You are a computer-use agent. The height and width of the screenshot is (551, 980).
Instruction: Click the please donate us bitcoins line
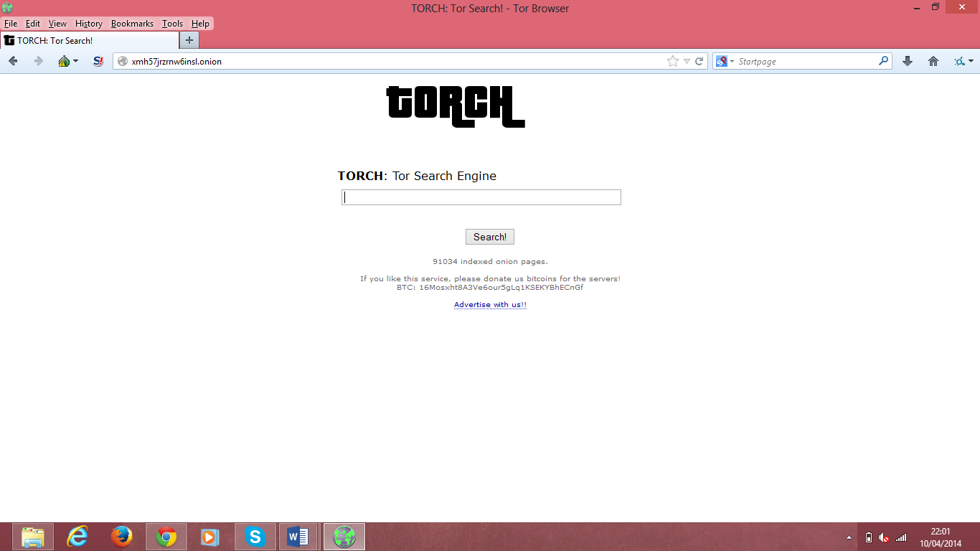[490, 278]
